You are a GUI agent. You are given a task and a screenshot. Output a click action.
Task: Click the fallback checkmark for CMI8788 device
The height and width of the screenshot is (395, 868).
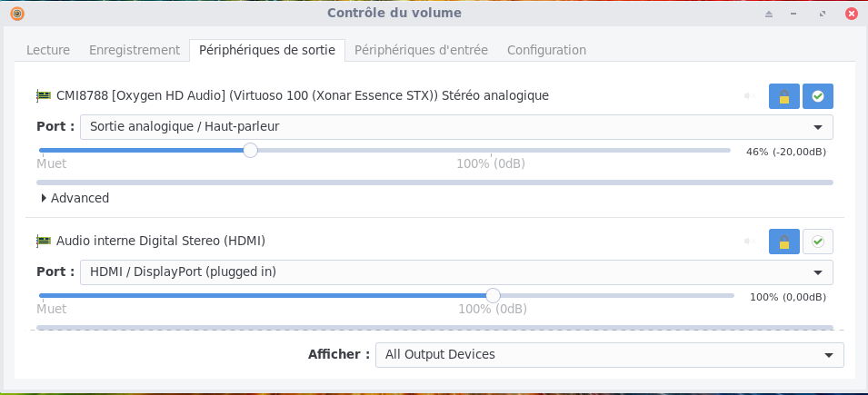[818, 95]
